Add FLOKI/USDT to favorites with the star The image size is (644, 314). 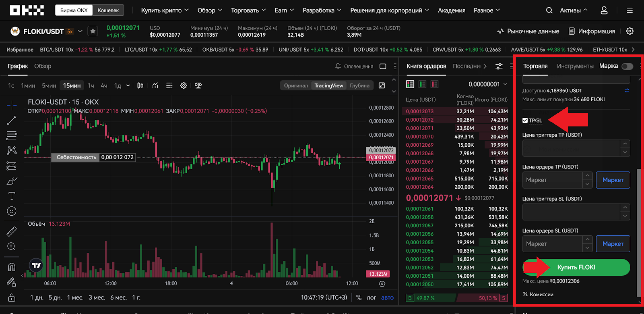tap(93, 31)
